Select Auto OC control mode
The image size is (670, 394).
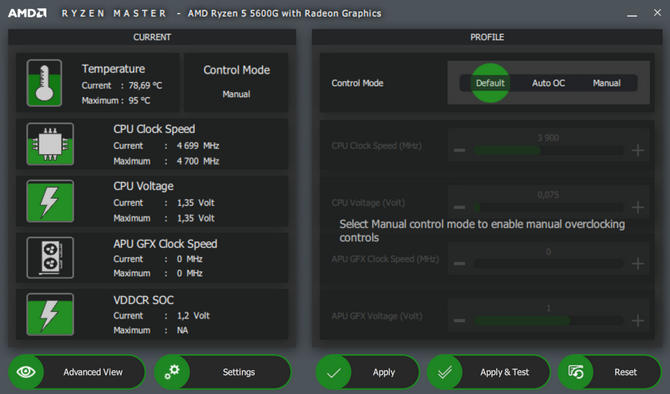[548, 83]
